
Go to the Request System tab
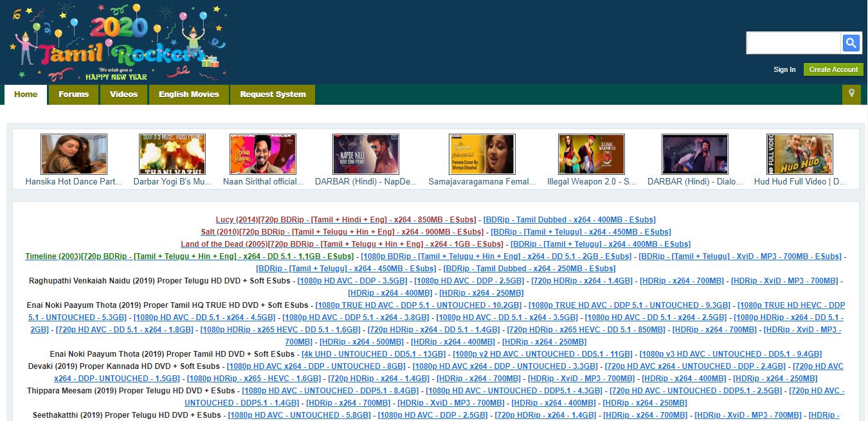(273, 94)
